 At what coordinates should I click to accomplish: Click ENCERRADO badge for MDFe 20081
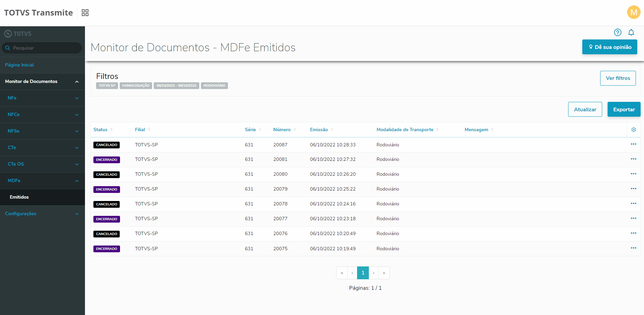[107, 160]
